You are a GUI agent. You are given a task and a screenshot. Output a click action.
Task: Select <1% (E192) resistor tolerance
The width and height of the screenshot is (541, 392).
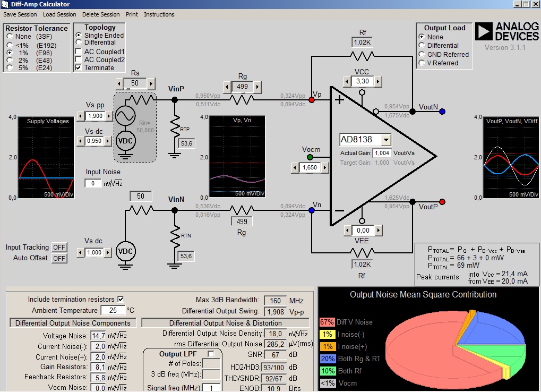point(10,45)
